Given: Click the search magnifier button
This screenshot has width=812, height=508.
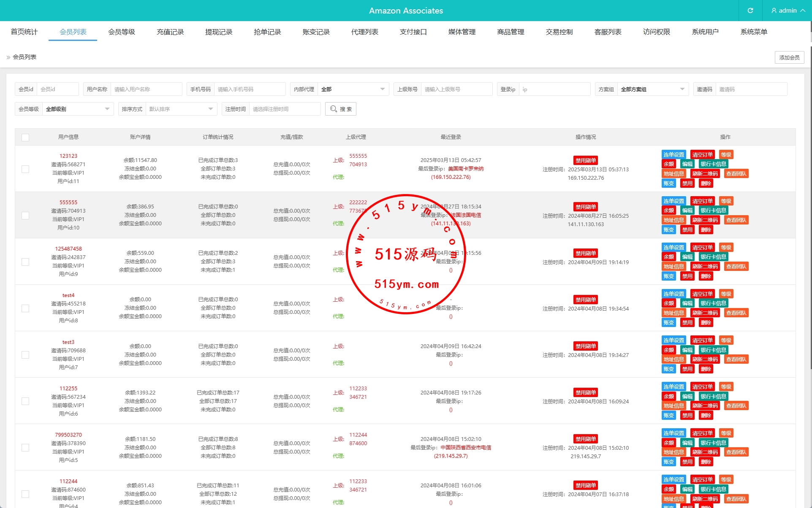Looking at the screenshot, I should pos(340,109).
